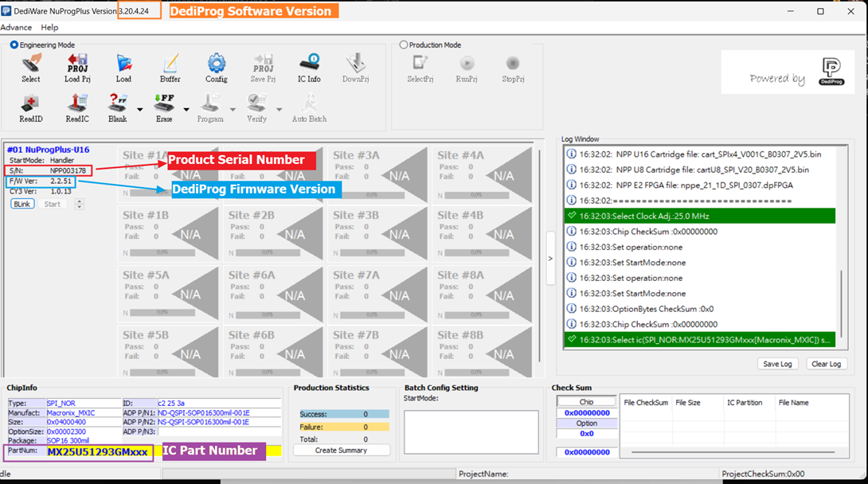Click Site #7A progress bar

click(x=372, y=314)
